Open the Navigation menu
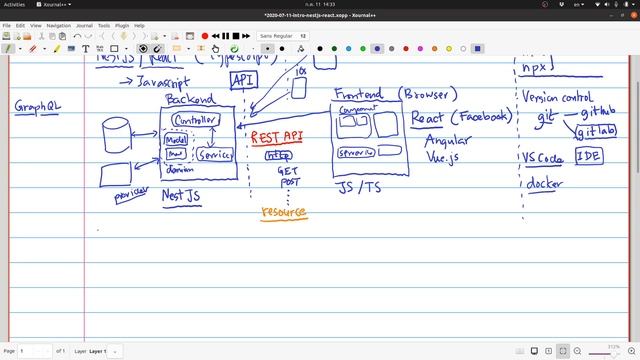 pos(59,25)
